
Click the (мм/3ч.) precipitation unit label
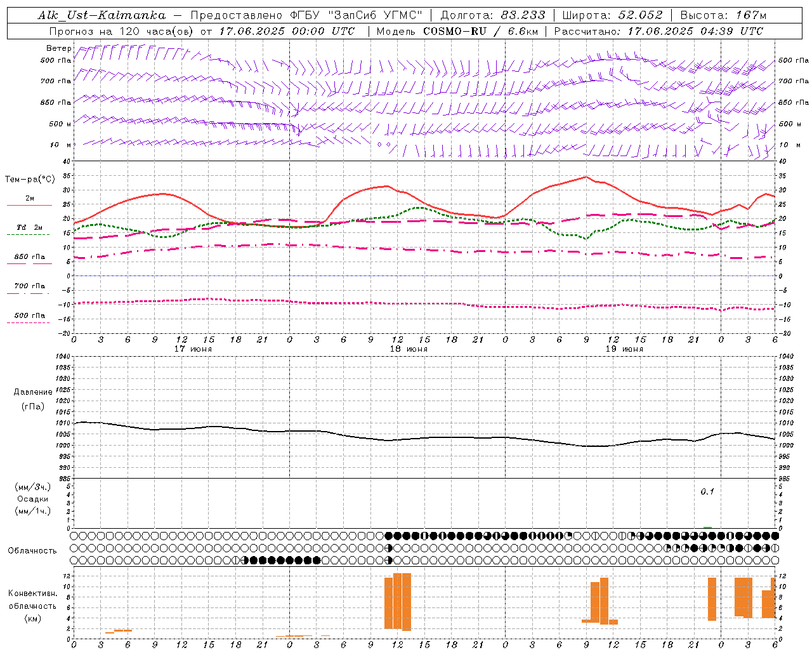click(32, 487)
